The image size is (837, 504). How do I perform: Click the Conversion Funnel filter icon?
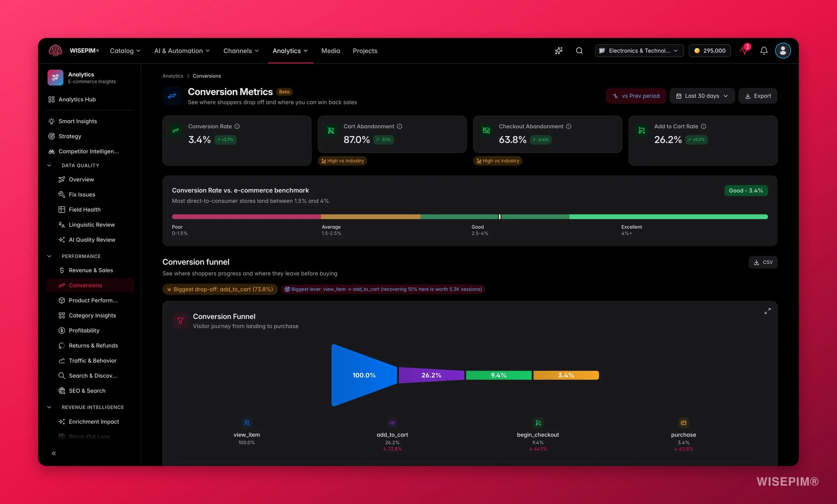point(180,320)
